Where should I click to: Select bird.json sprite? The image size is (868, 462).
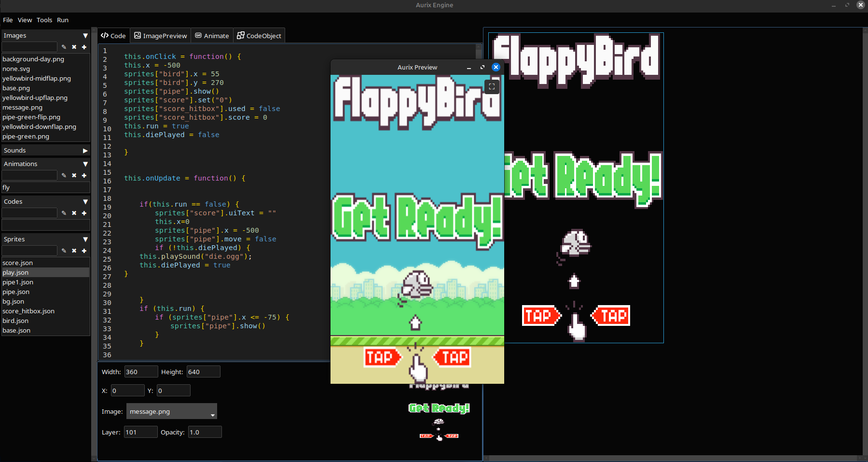46,321
